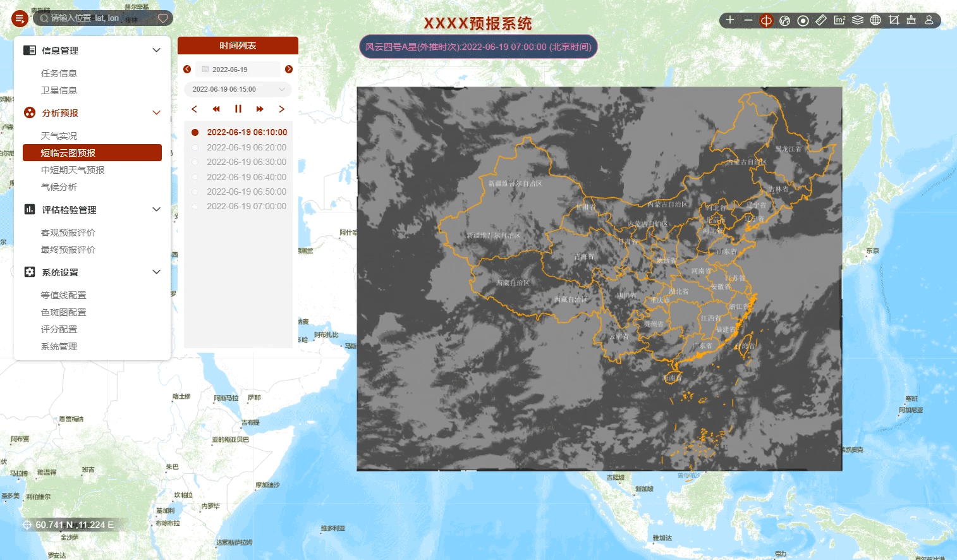The image size is (957, 560).
Task: Select the m² area measurement tool
Action: pyautogui.click(x=839, y=20)
